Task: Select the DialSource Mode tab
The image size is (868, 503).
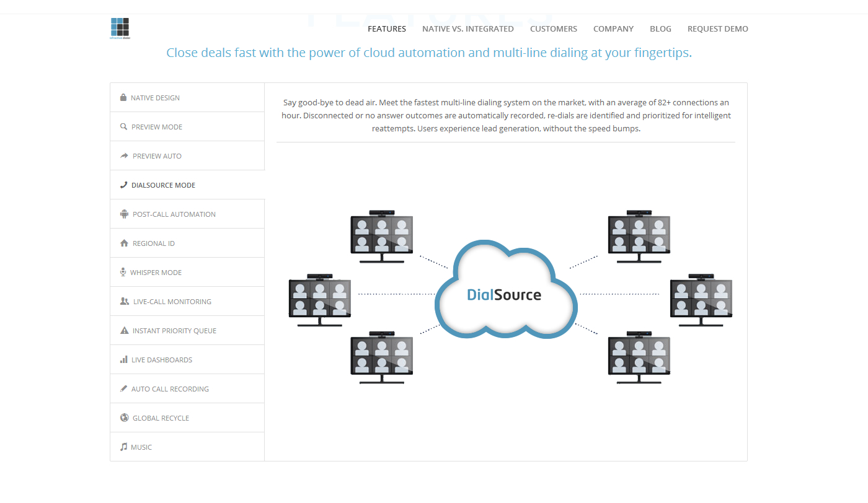Action: pos(187,185)
